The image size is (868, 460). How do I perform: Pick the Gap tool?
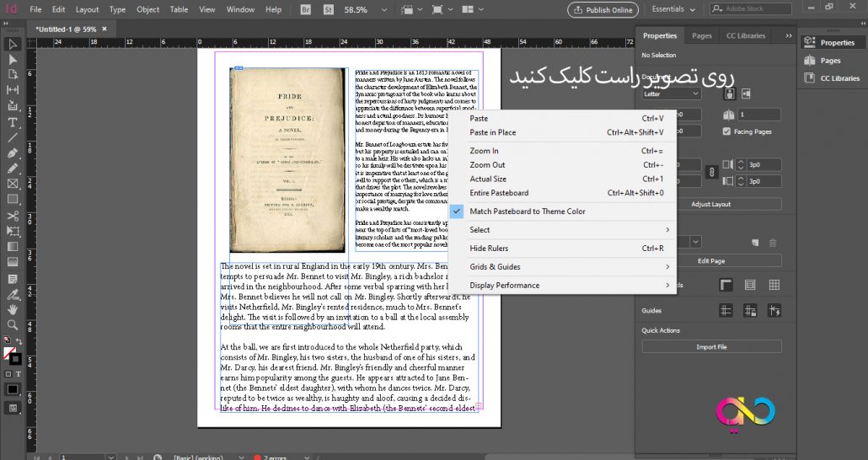point(13,89)
